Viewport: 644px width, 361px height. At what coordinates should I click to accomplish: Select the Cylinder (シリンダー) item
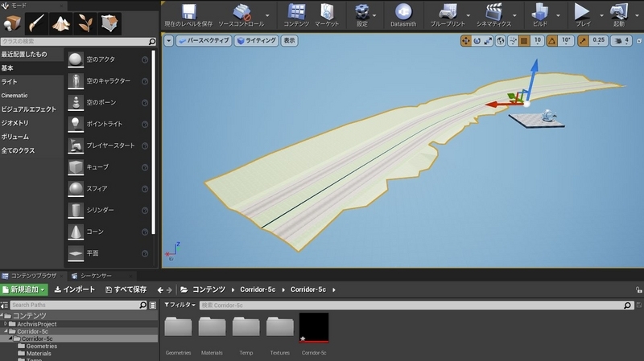tap(108, 210)
